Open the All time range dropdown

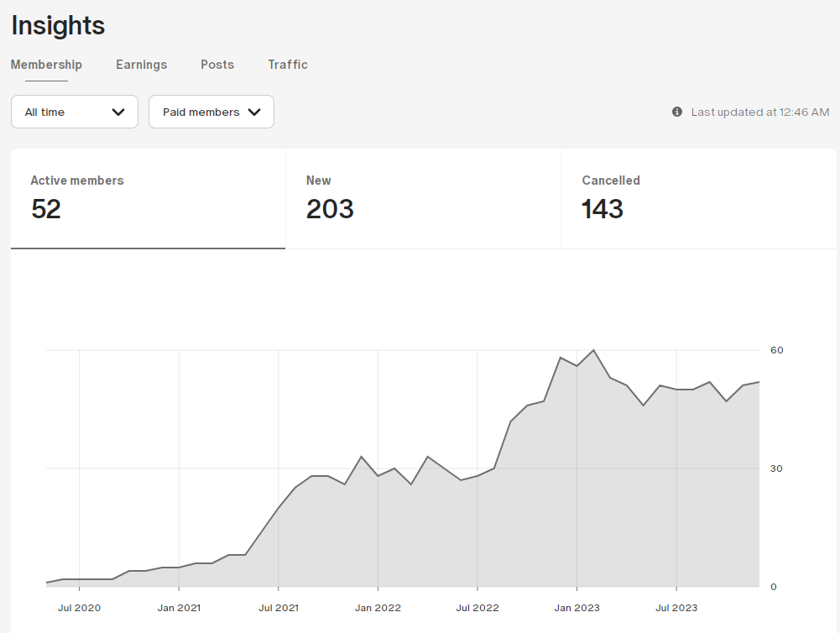coord(75,112)
